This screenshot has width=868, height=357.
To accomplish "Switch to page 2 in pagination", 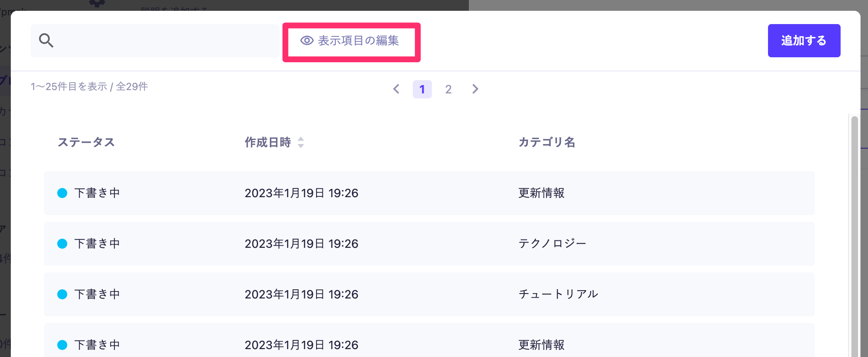I will pos(448,89).
